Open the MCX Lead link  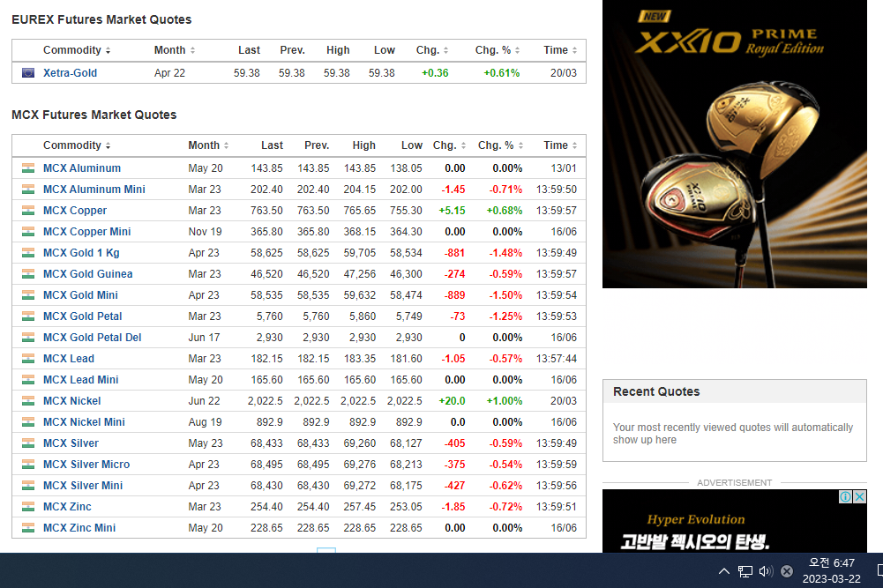[69, 359]
